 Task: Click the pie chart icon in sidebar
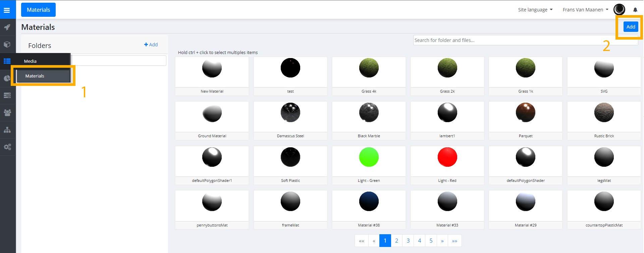(7, 78)
